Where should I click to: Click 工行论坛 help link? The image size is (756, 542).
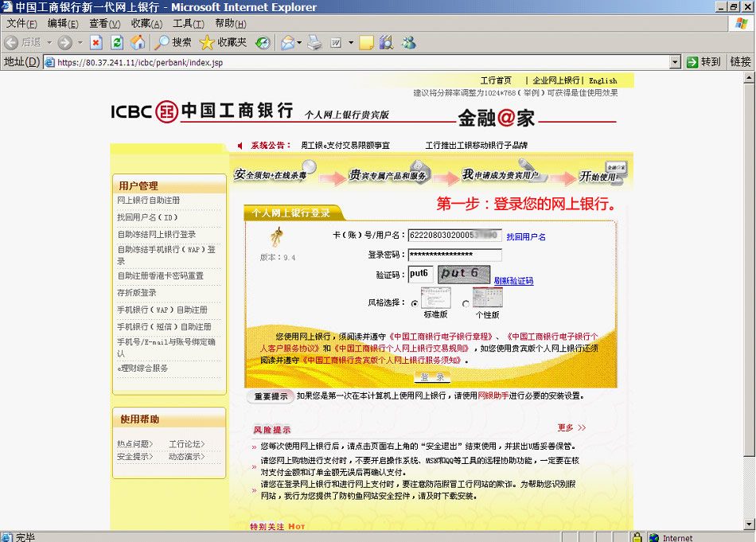(x=186, y=443)
